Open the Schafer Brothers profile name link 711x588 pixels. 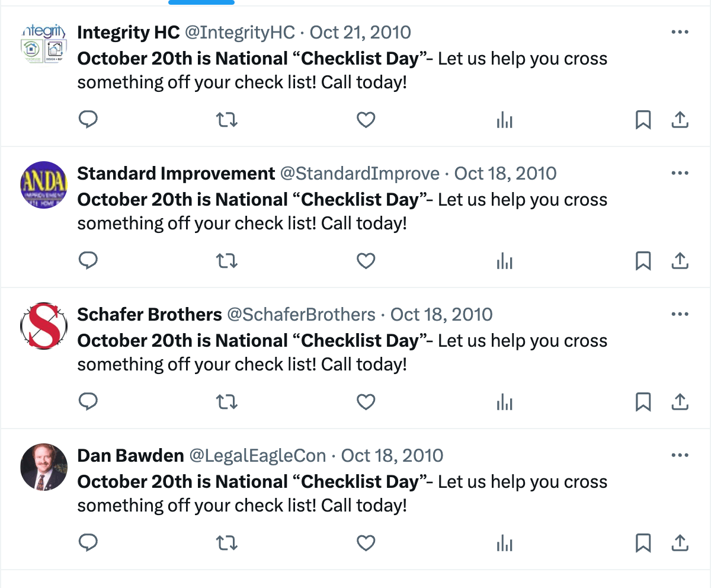149,314
